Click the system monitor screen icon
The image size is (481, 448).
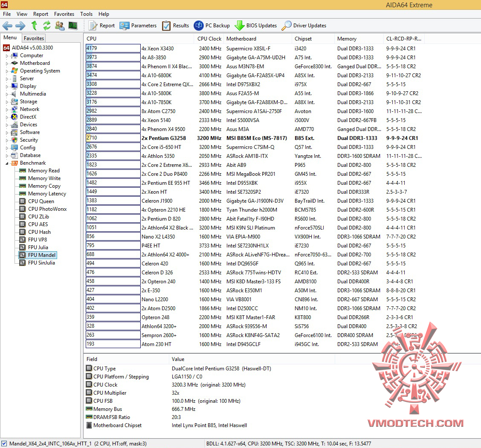click(73, 26)
